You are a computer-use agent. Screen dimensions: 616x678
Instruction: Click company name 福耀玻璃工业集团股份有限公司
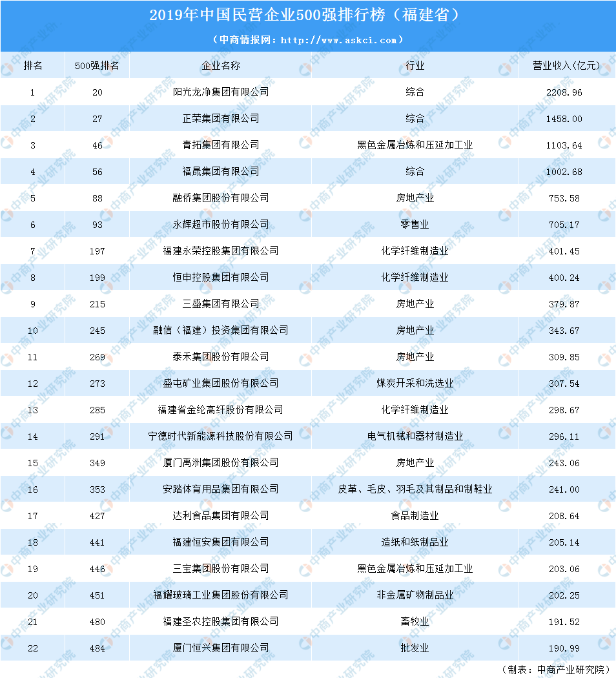(220, 595)
